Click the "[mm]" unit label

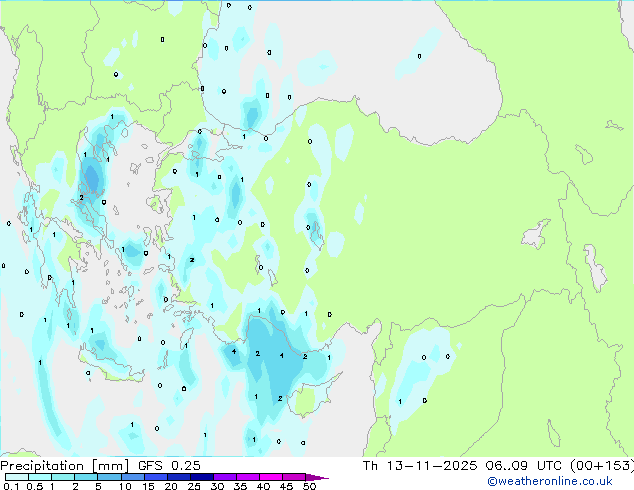(110, 466)
